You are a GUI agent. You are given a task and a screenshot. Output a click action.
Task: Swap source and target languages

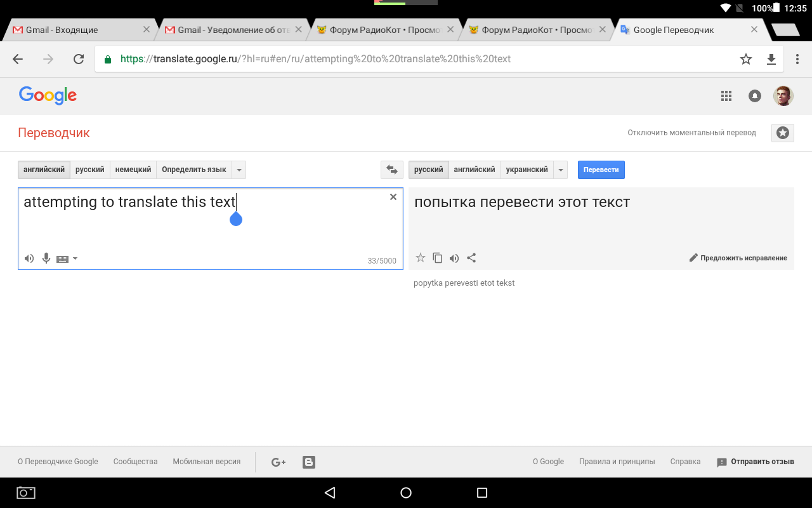(392, 170)
